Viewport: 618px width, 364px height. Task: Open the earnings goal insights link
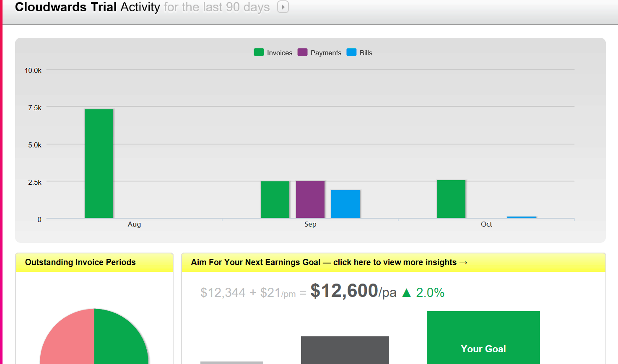coord(329,262)
